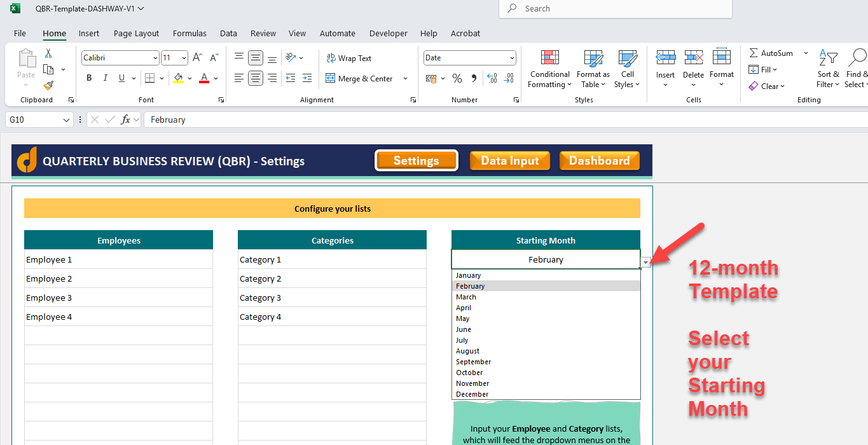
Task: Choose a font color from the Font Color swatch
Action: tap(203, 78)
